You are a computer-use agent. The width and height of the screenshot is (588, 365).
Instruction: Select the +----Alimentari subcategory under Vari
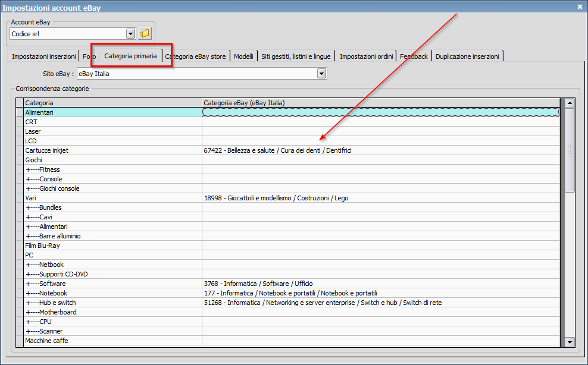(x=113, y=226)
